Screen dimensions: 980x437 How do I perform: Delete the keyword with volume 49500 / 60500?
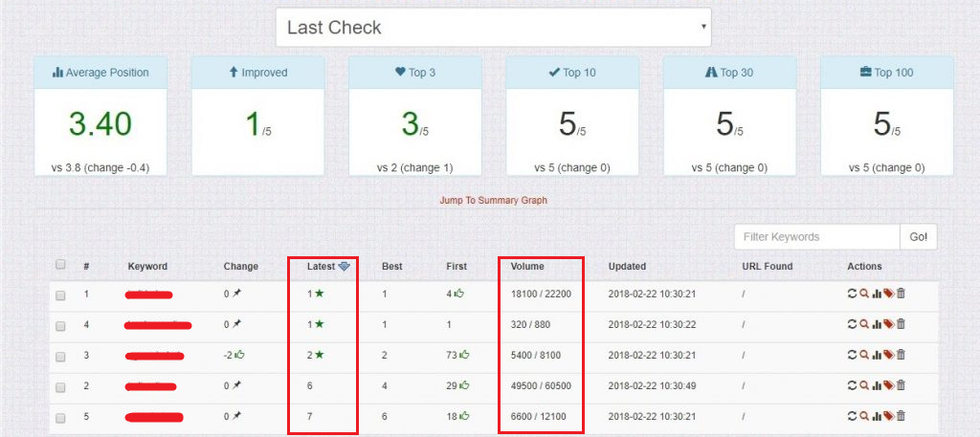(901, 385)
